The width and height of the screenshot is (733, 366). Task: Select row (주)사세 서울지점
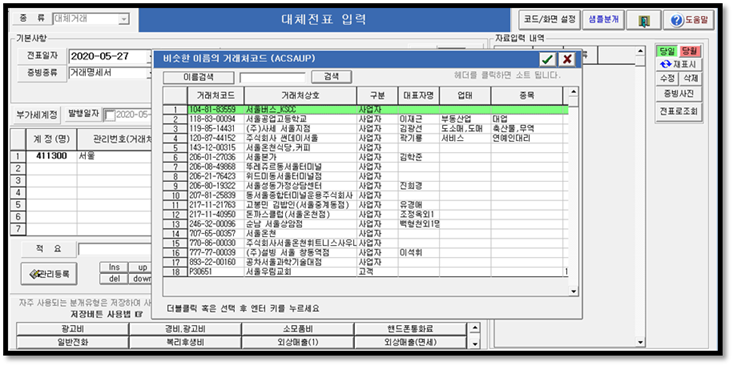[x=366, y=128]
